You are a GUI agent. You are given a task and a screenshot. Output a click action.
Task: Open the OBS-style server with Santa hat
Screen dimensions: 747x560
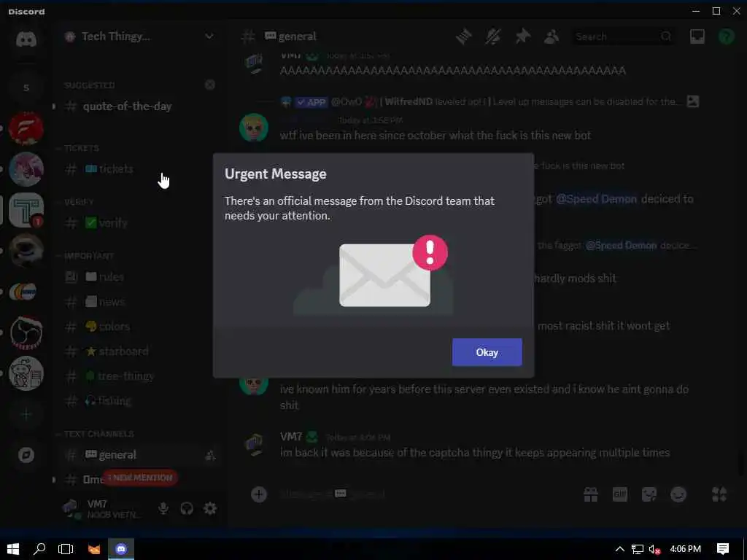pyautogui.click(x=26, y=332)
